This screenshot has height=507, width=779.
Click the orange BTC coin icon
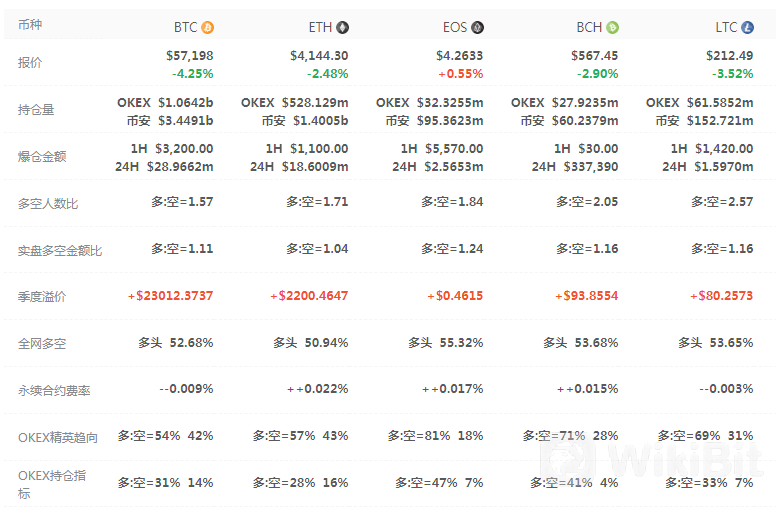click(208, 28)
